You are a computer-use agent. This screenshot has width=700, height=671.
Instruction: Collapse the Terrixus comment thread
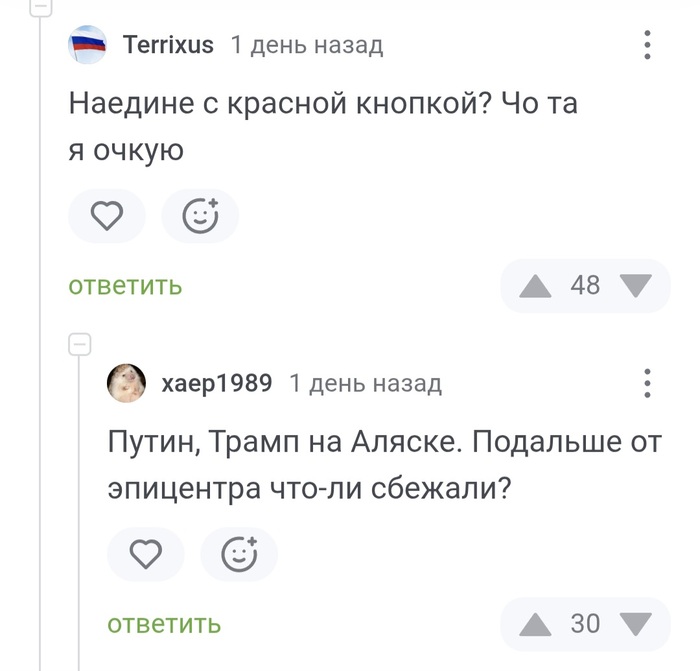coord(41,5)
